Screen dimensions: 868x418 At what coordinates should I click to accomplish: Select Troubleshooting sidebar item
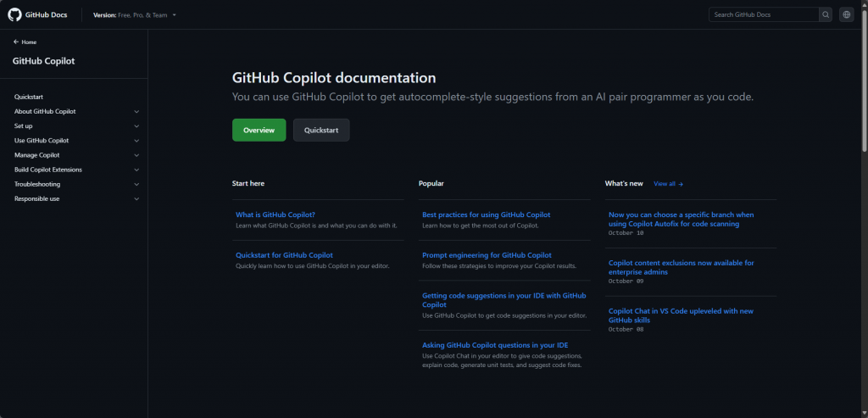click(37, 184)
